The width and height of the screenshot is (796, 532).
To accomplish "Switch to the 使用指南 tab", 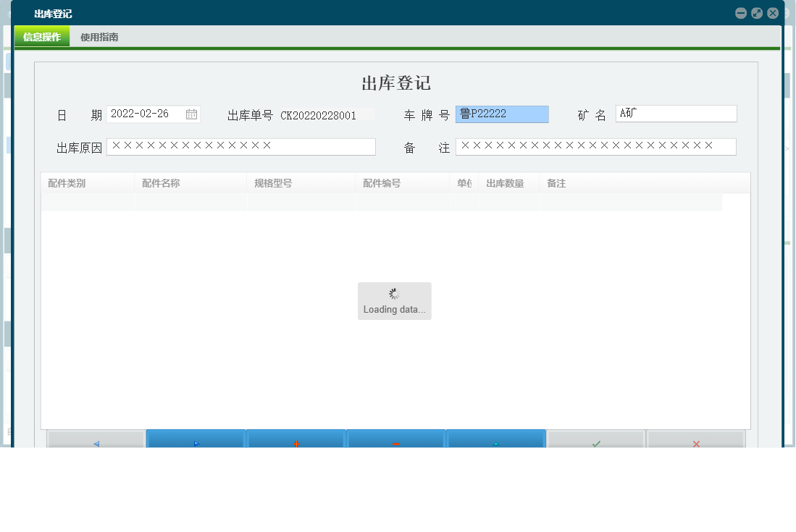I will (100, 36).
